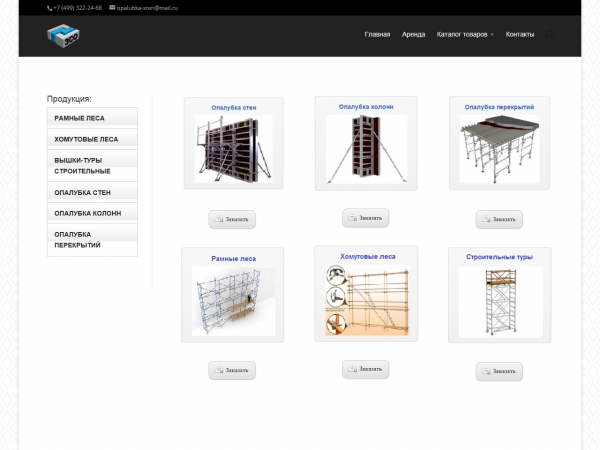This screenshot has height=450, width=600.
Task: Open the Опалубка колонн product thumbnail
Action: coord(366,148)
